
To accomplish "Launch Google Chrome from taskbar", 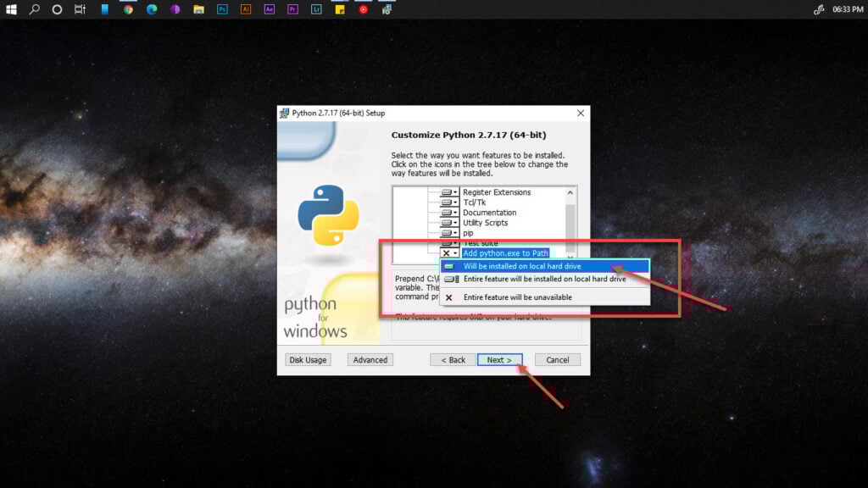I will 129,9.
